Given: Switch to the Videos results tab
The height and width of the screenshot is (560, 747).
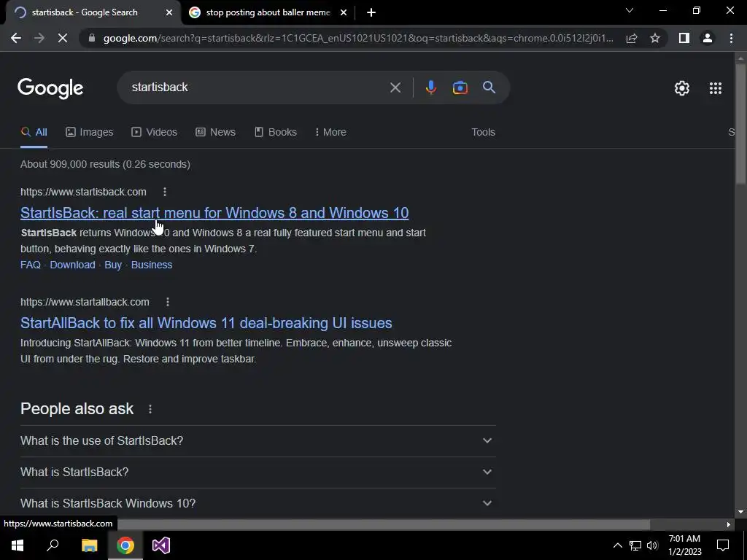Looking at the screenshot, I should tap(155, 133).
